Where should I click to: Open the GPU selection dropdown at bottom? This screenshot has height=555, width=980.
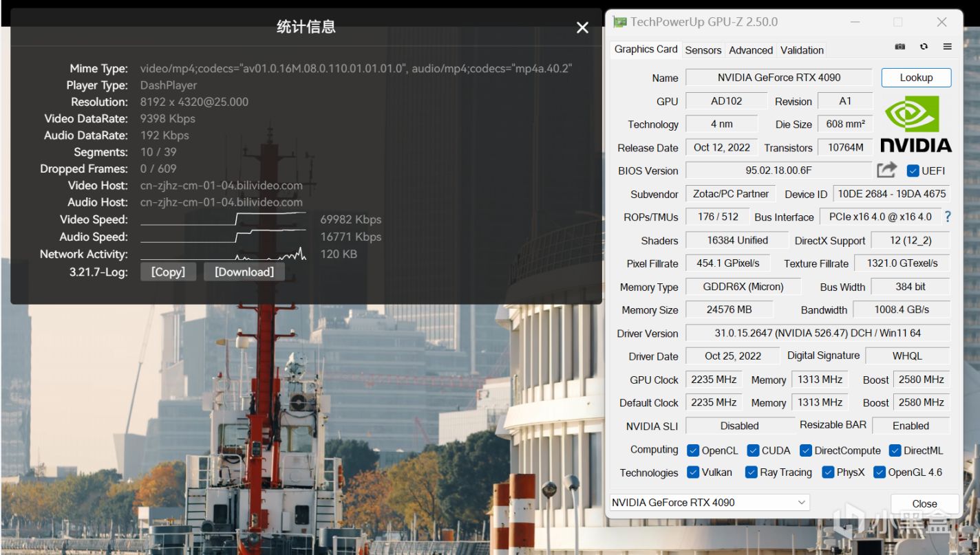(710, 503)
